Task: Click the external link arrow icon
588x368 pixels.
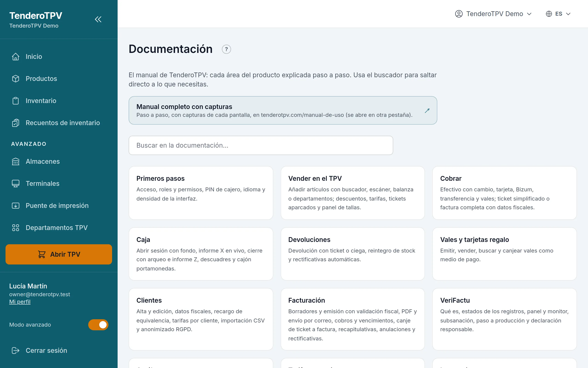Action: pyautogui.click(x=427, y=111)
